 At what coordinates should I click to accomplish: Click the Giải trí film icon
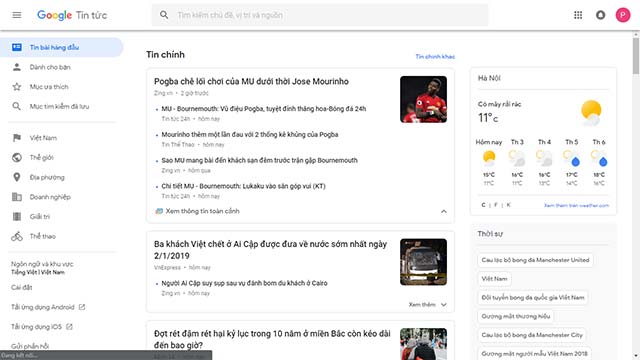tap(17, 216)
